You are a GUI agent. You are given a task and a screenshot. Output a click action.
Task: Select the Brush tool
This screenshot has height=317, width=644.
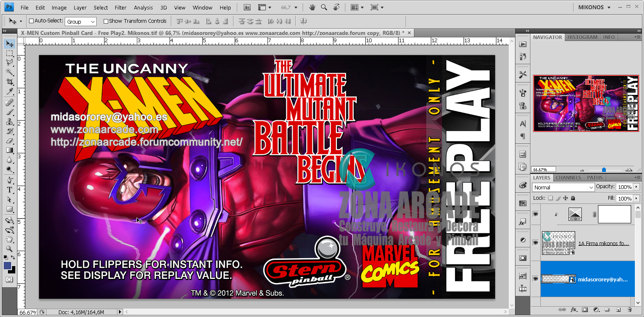pos(10,112)
